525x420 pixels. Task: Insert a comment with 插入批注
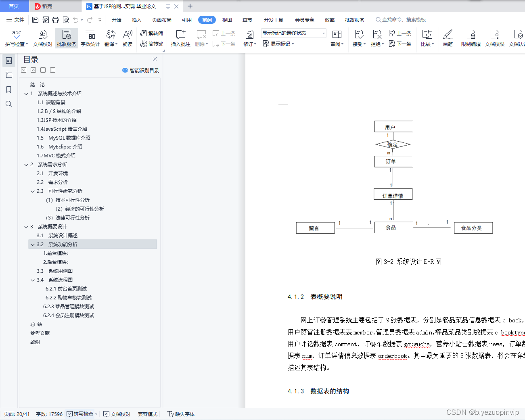181,38
